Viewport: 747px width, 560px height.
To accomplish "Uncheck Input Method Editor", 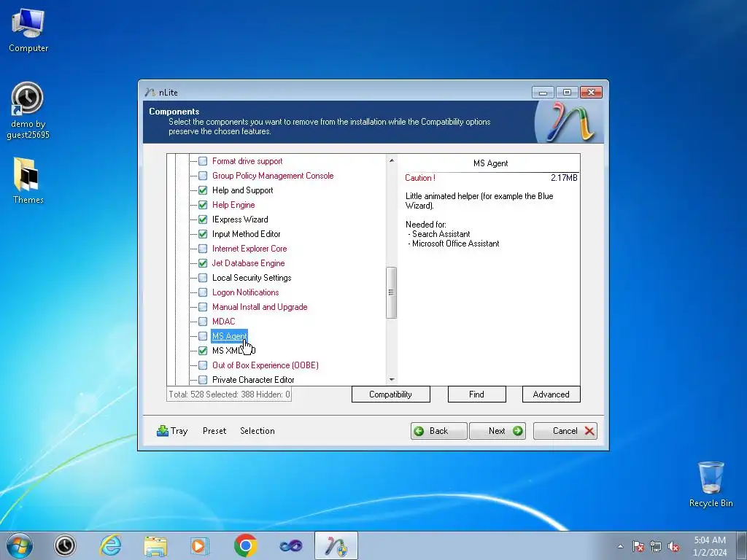I will click(x=203, y=234).
